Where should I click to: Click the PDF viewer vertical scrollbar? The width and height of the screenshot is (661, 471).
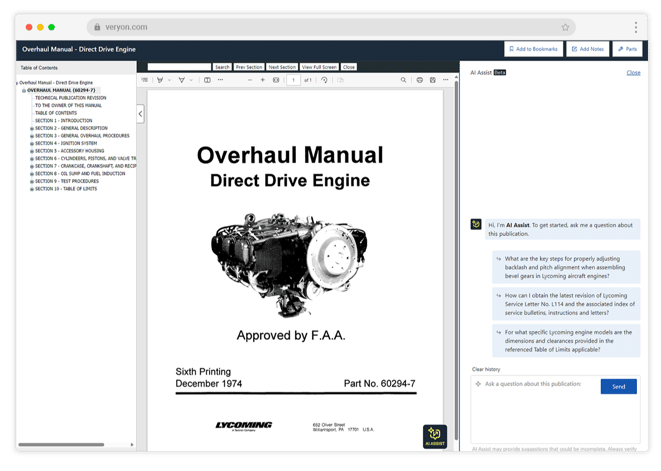[x=456, y=261]
